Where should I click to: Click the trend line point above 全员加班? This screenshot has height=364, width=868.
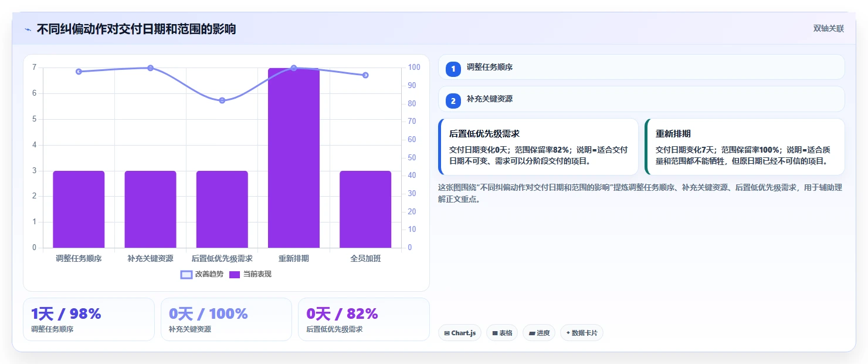click(365, 75)
